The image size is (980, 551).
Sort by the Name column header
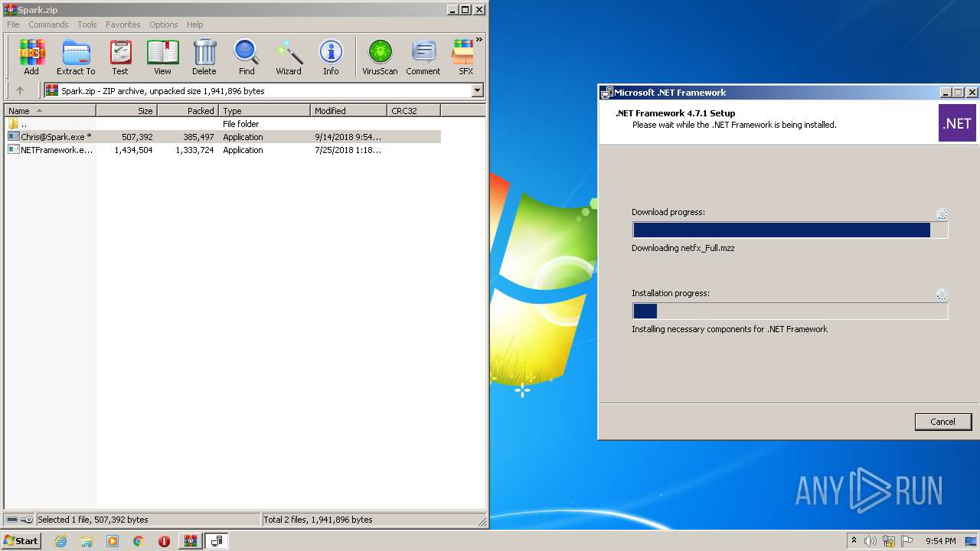click(x=51, y=111)
